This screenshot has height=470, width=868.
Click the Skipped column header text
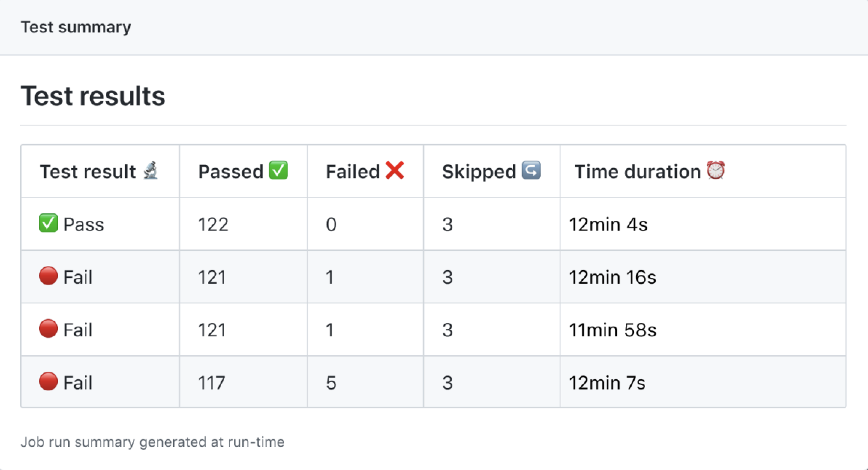479,172
